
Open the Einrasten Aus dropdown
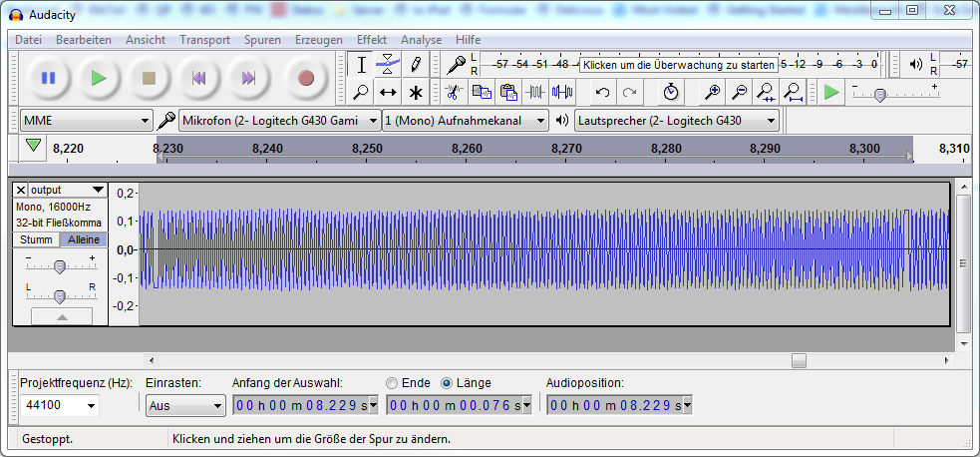[185, 405]
